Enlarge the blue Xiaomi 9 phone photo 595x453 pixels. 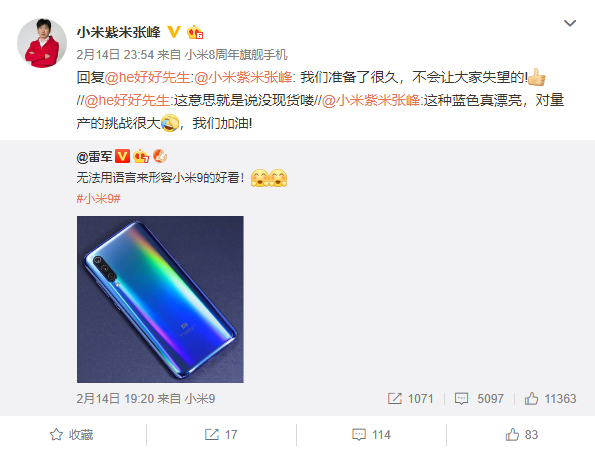[160, 299]
